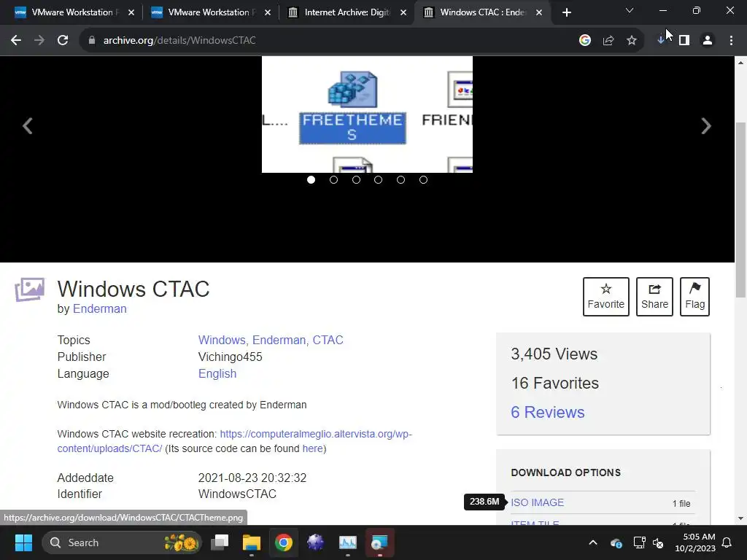Open the Windows Start menu

23,542
